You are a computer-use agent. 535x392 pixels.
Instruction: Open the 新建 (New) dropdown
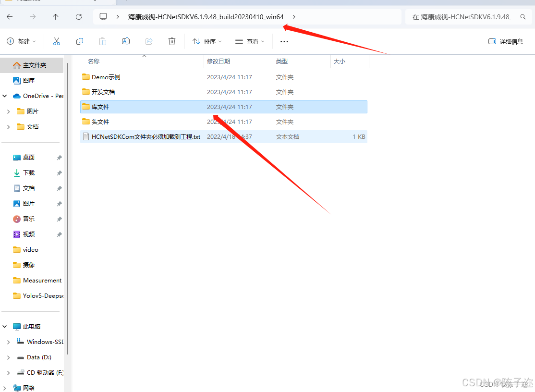[x=21, y=41]
